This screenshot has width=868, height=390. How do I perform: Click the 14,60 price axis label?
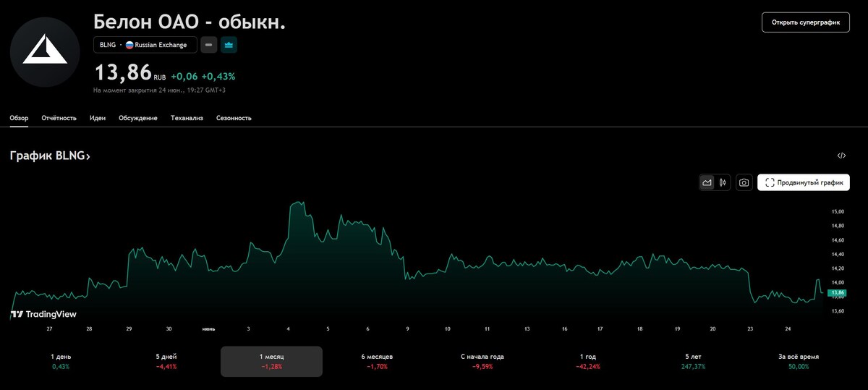[x=838, y=240]
